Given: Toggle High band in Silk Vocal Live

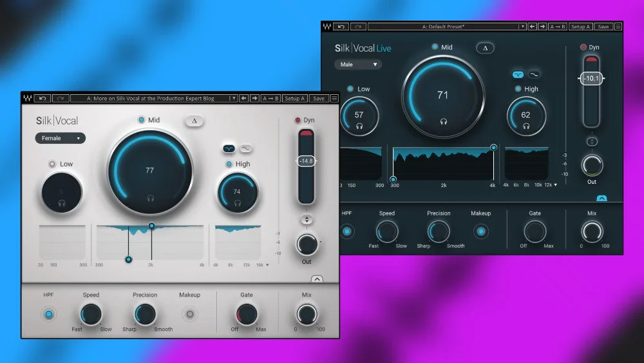Looking at the screenshot, I should click(x=518, y=89).
